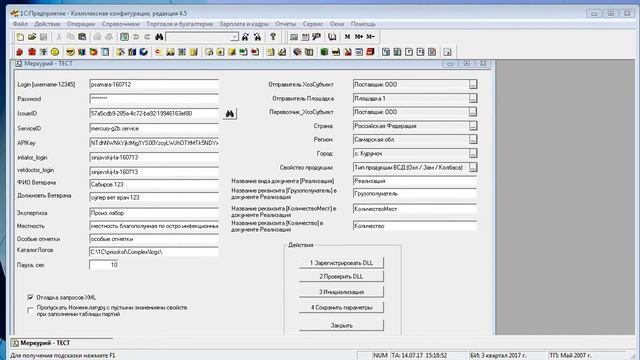This screenshot has height=360, width=640.
Task: Click the 2 Проверить DLL button
Action: pos(341,276)
